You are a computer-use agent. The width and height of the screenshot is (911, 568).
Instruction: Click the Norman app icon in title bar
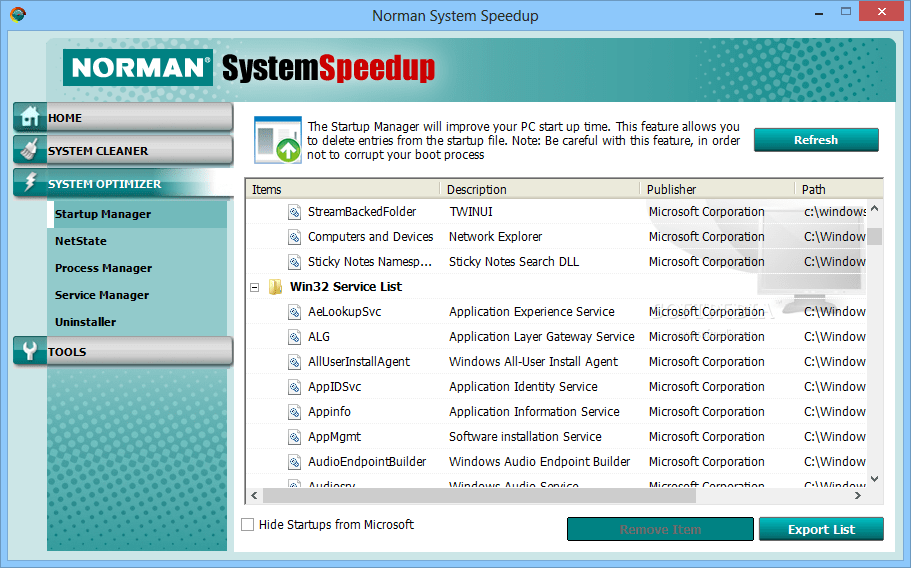tap(18, 15)
